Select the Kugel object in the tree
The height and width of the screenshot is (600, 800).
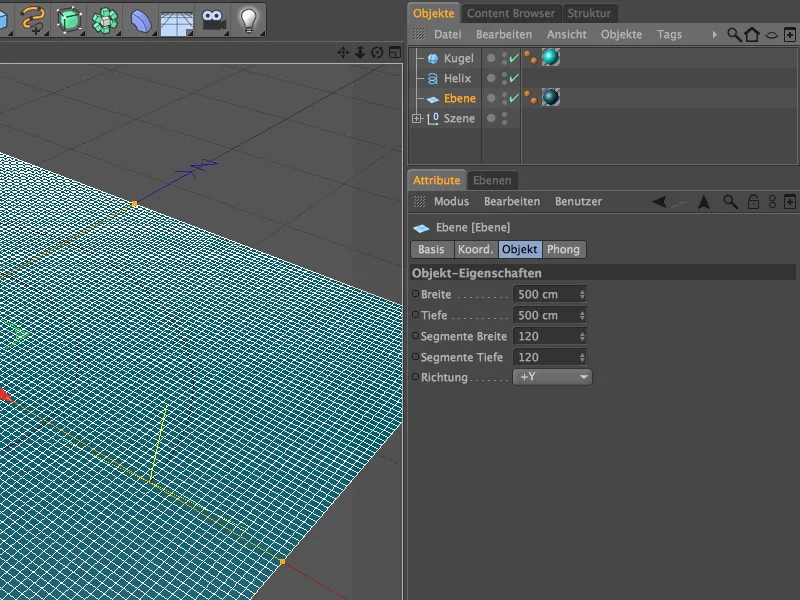tap(459, 58)
